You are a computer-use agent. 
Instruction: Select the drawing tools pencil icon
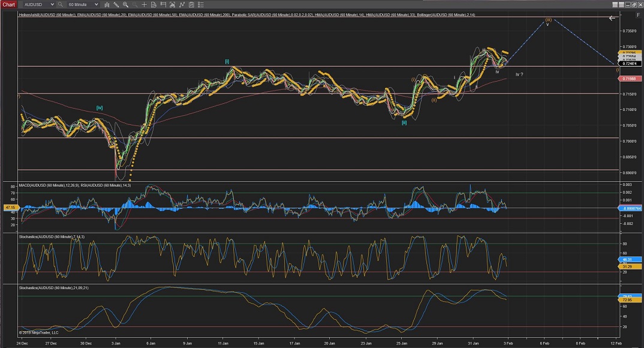(116, 5)
